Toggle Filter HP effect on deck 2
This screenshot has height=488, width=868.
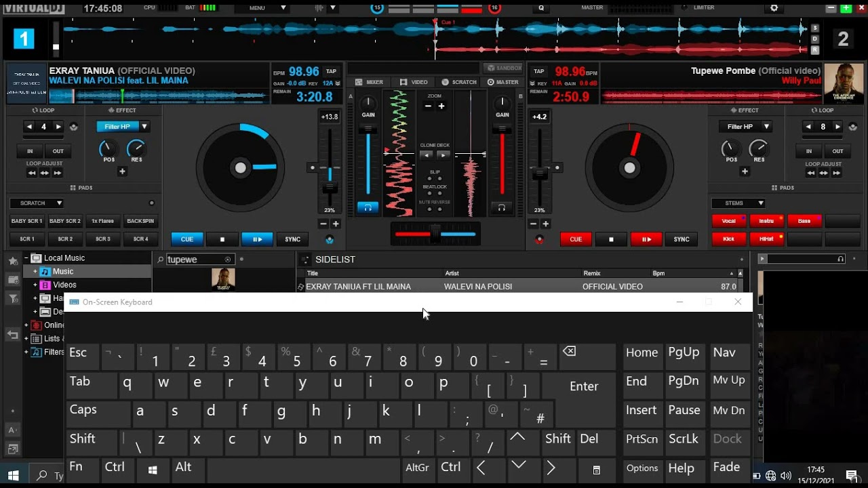click(x=739, y=127)
